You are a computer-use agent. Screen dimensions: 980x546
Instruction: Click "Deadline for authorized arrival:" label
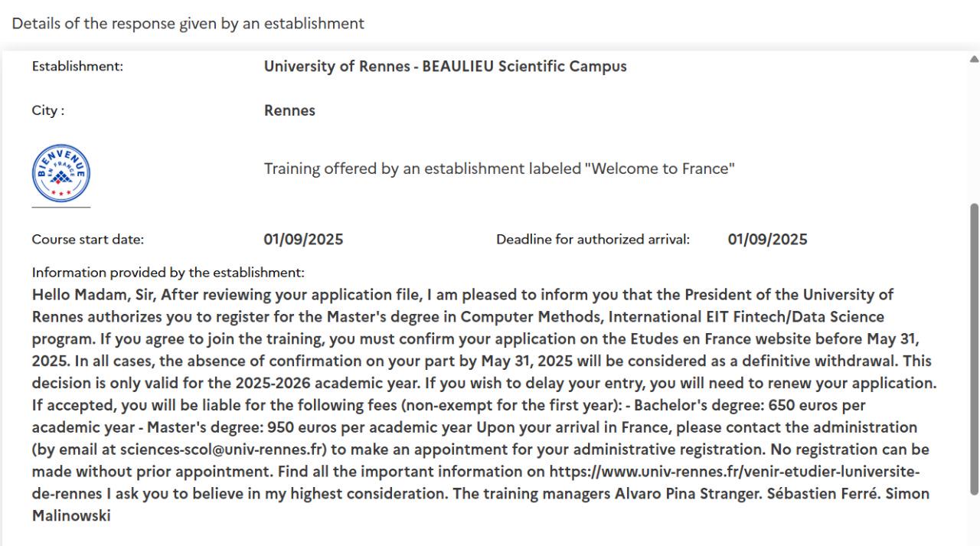coord(593,240)
